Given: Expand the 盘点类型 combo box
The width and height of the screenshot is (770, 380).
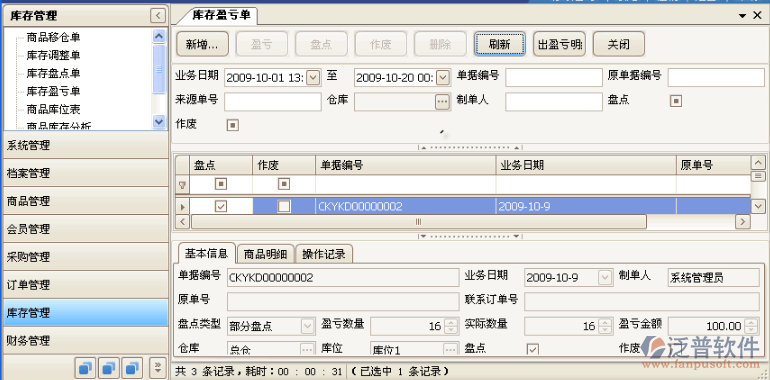Looking at the screenshot, I should click(x=307, y=326).
